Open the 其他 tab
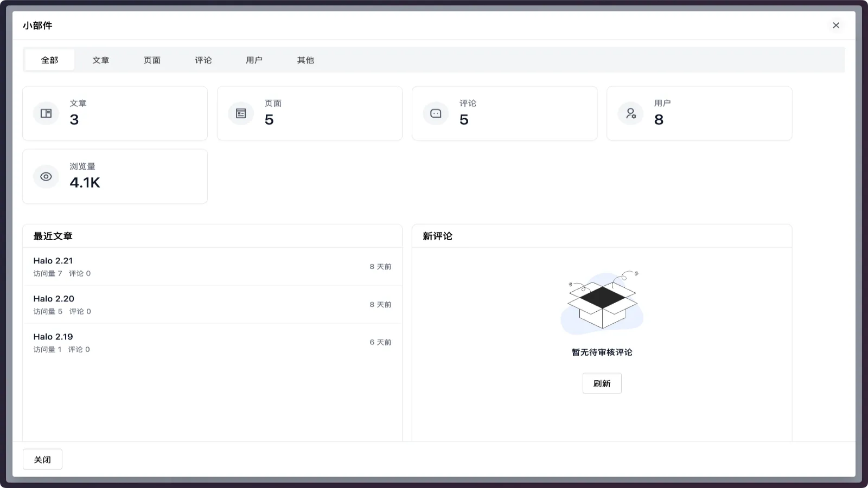 click(304, 60)
